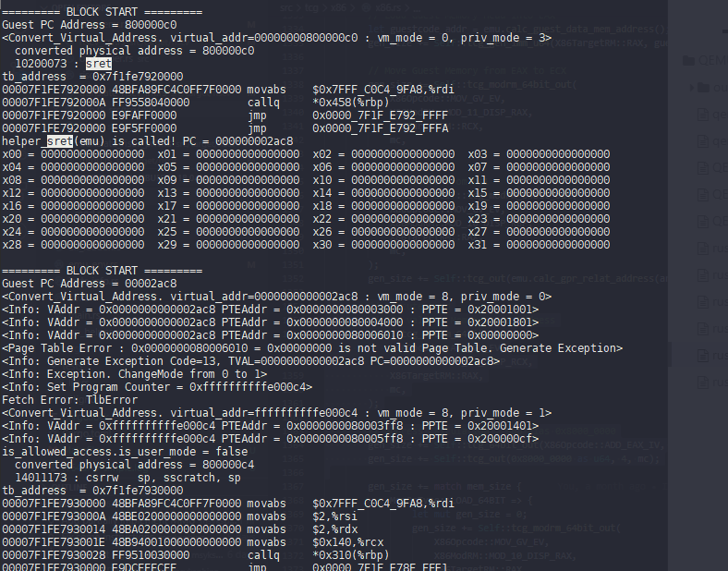Image resolution: width=728 pixels, height=571 pixels.
Task: Click tb_address = 0x7f1fe7920000 in terminal
Action: (92, 77)
